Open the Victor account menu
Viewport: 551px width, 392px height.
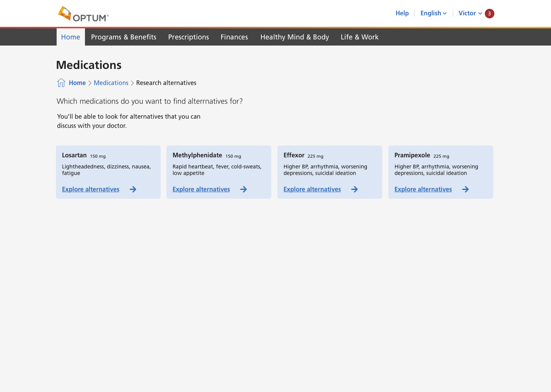point(470,13)
